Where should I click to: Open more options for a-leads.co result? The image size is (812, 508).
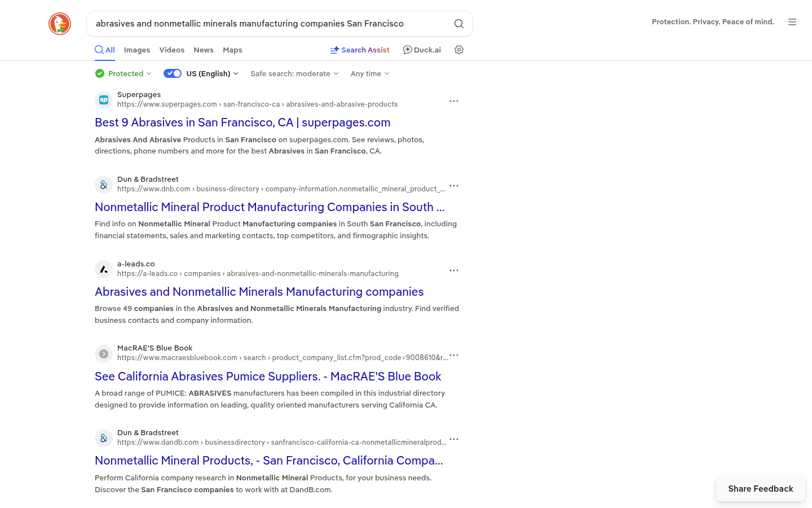click(x=454, y=270)
